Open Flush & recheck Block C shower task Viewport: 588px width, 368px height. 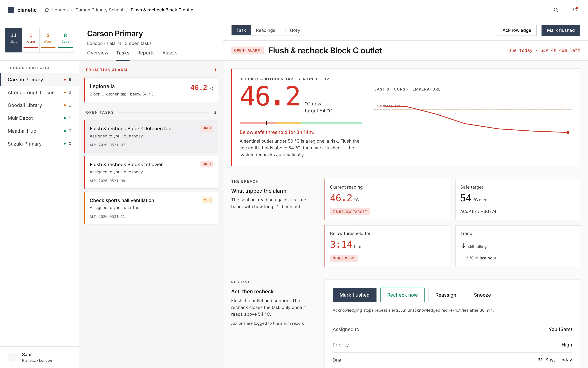(151, 172)
